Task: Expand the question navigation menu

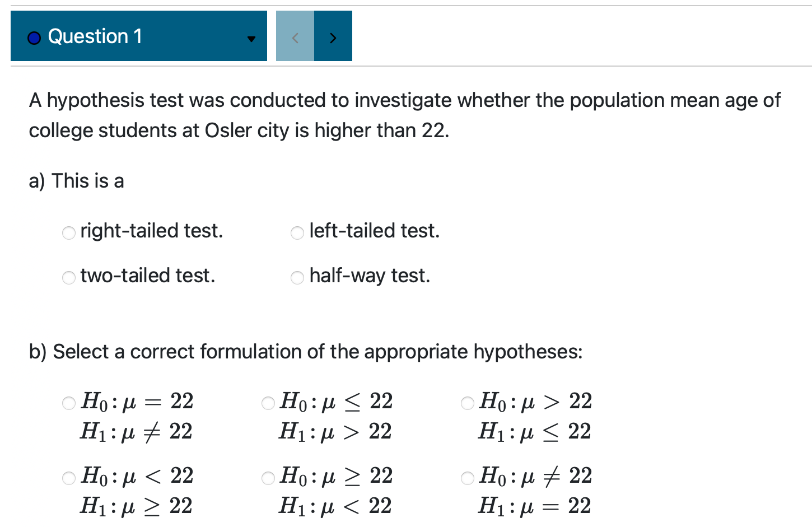Action: 251,39
